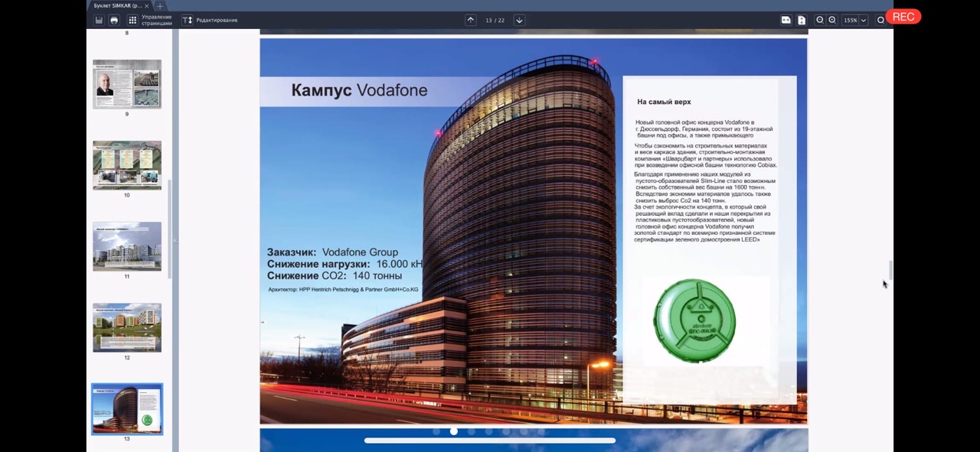Screen dimensions: 980x452
Task: Go to next page with down arrow
Action: pyautogui.click(x=519, y=20)
